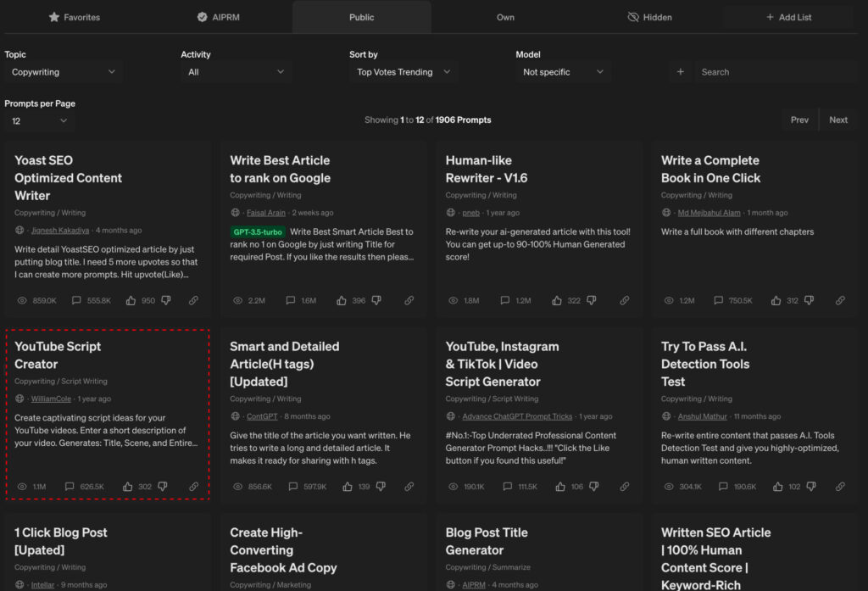Image resolution: width=868 pixels, height=591 pixels.
Task: Upvote the Yoast SEO Optimized Content Writer prompt
Action: 131,300
